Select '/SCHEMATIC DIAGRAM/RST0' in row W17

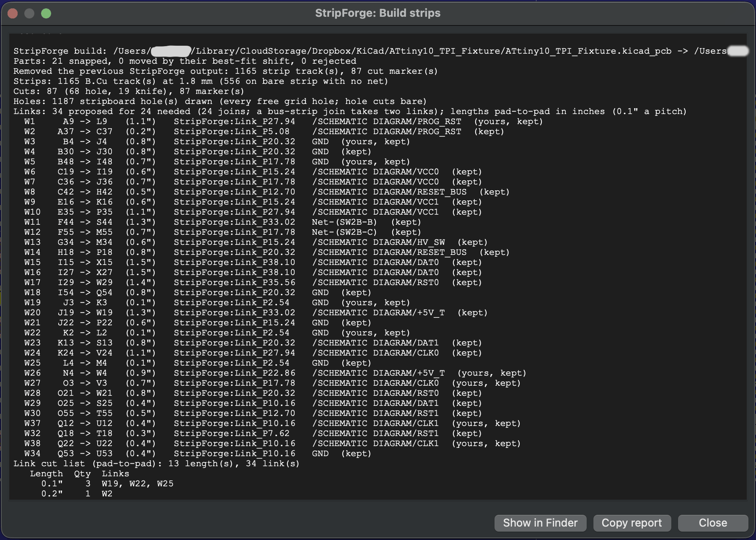click(x=375, y=283)
